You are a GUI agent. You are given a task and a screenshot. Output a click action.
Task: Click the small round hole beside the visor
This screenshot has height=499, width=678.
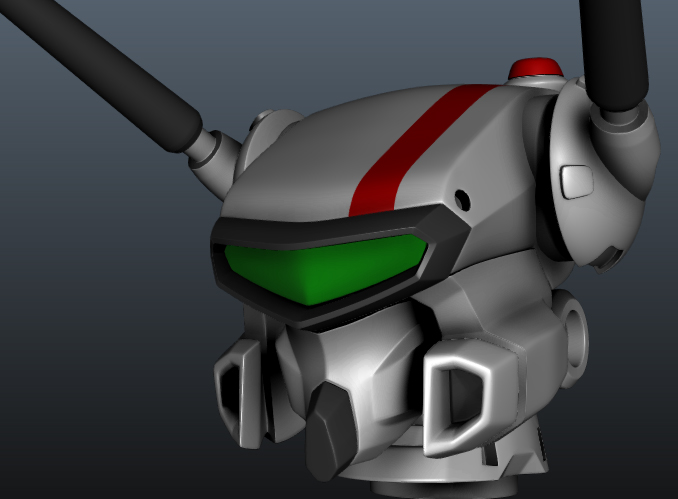pos(463,199)
